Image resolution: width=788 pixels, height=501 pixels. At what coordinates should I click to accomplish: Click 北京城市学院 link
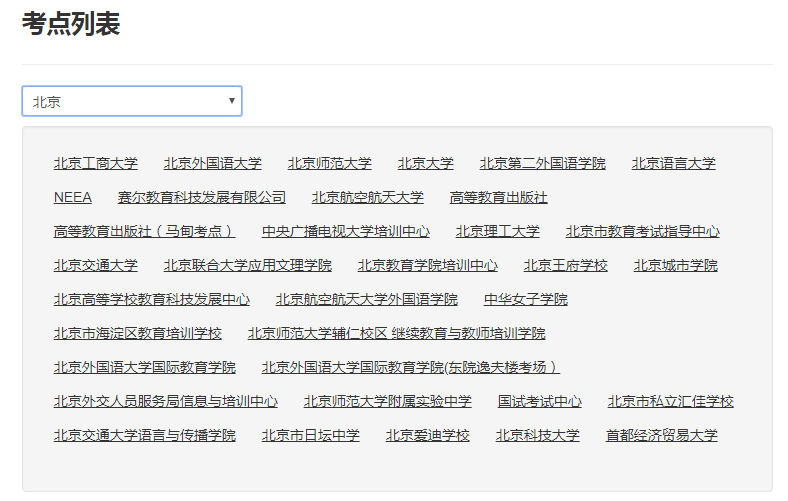point(675,265)
